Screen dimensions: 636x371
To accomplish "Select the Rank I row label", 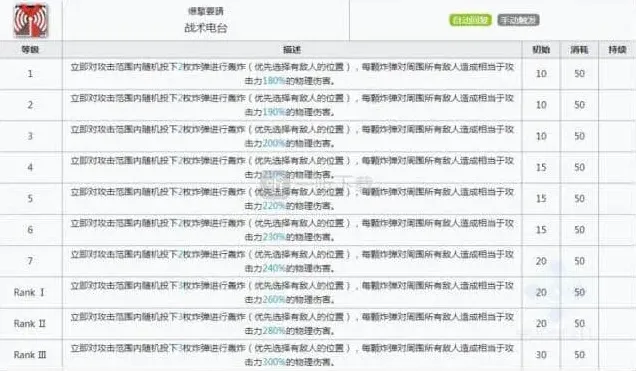I will (29, 292).
